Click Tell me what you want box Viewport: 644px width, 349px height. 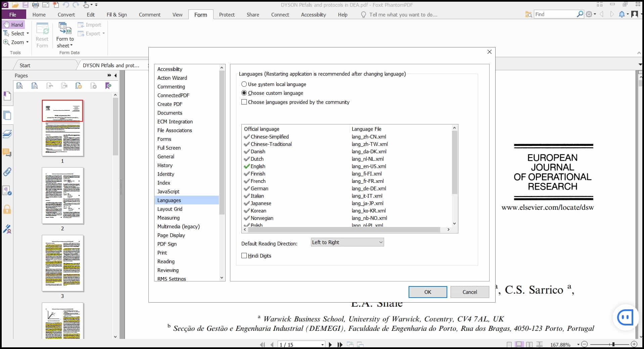click(x=403, y=14)
